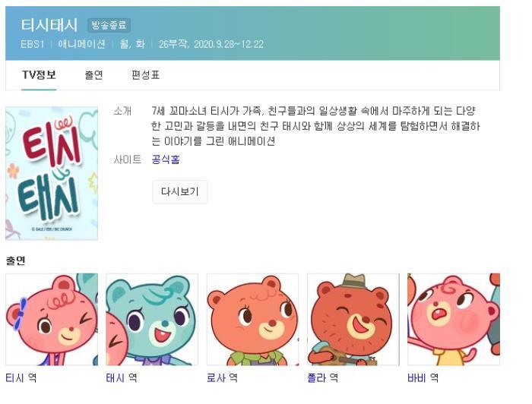Open the TV정보 tab
Image resolution: width=532 pixels, height=404 pixels.
[x=39, y=75]
